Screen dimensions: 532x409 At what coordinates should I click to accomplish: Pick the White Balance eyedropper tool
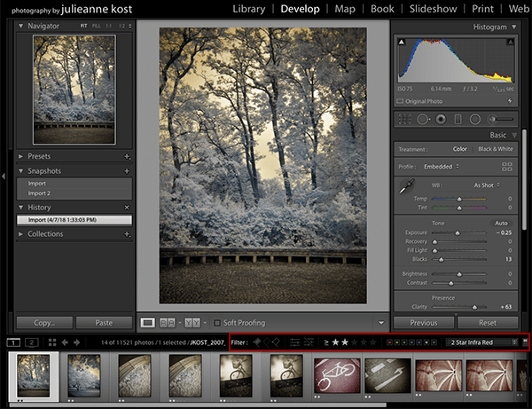[407, 186]
